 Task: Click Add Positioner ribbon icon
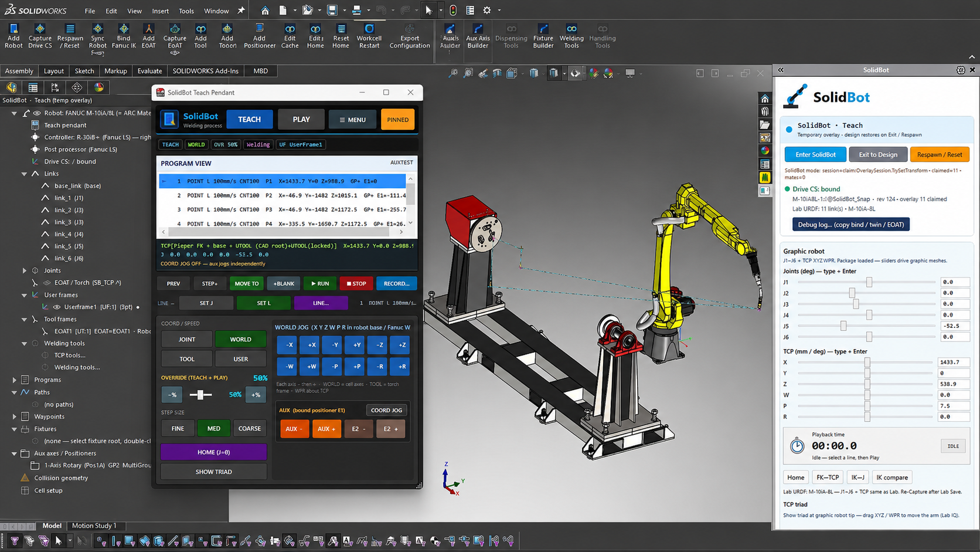[x=260, y=36]
